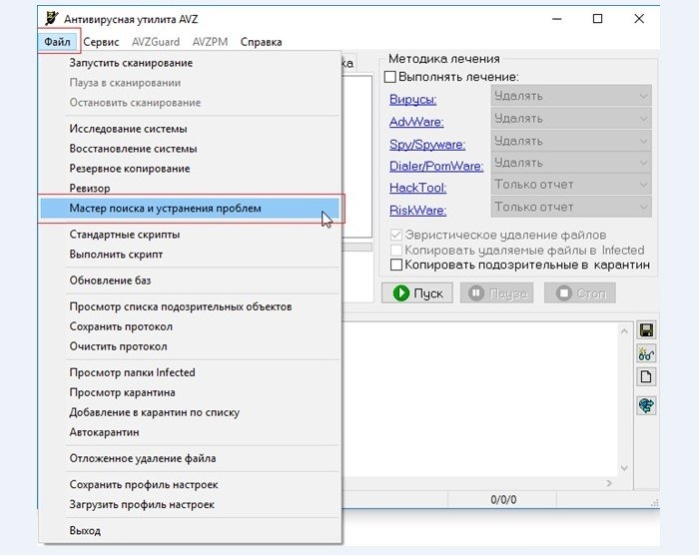Screen dimensions: 699x555
Task: Select Сохранить протокол menu item
Action: [190, 326]
